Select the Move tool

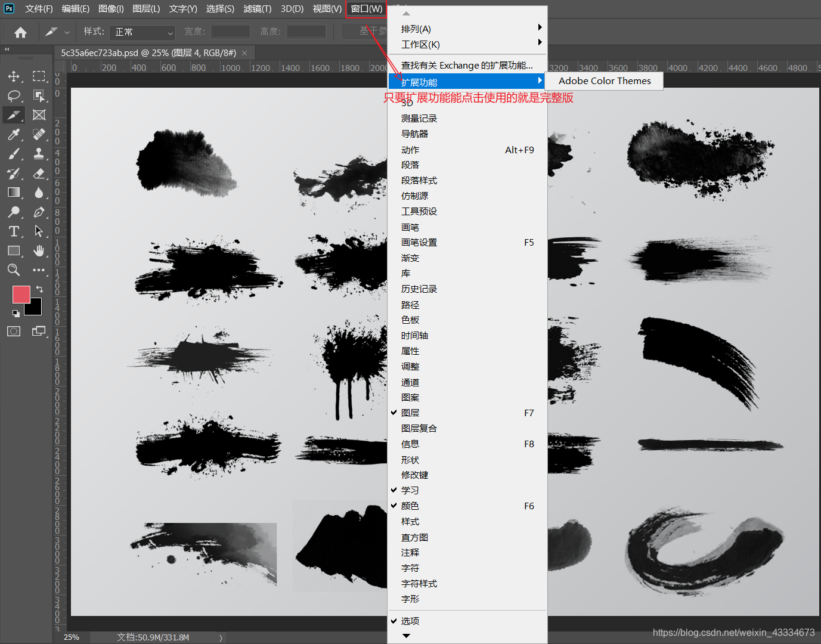click(14, 76)
